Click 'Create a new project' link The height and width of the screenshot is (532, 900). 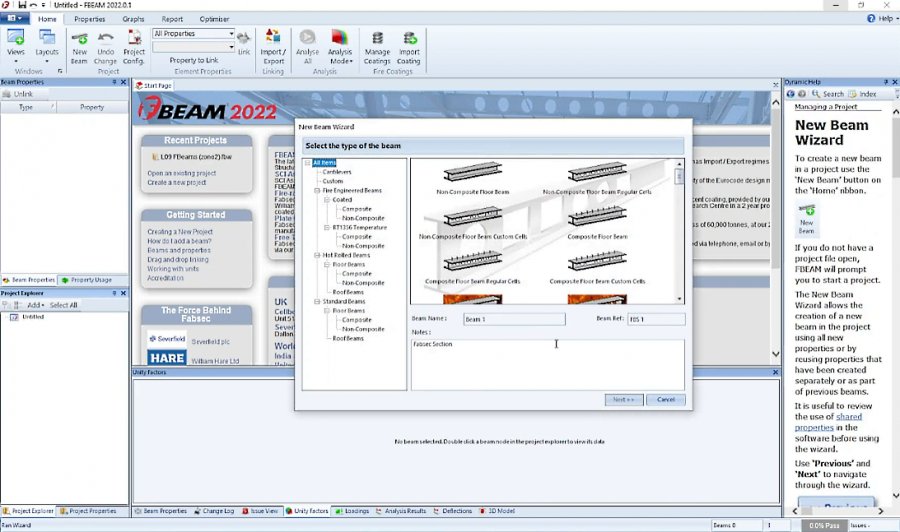pyautogui.click(x=177, y=182)
